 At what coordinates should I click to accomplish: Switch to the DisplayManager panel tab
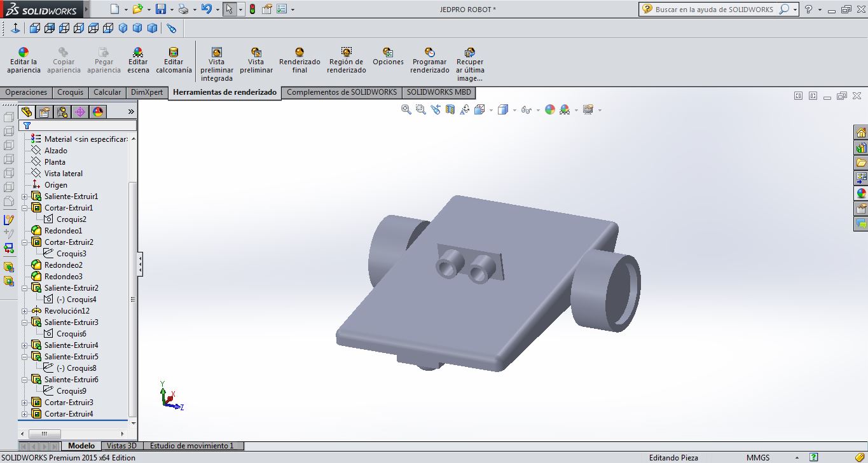98,112
